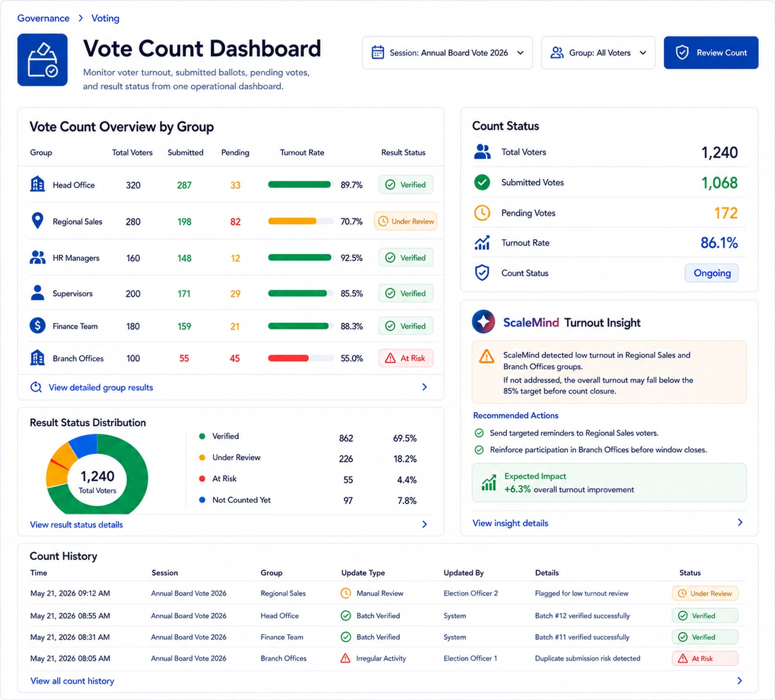Click the Irregular Activity warning icon in Count History
Screen dimensions: 775x700
[345, 658]
